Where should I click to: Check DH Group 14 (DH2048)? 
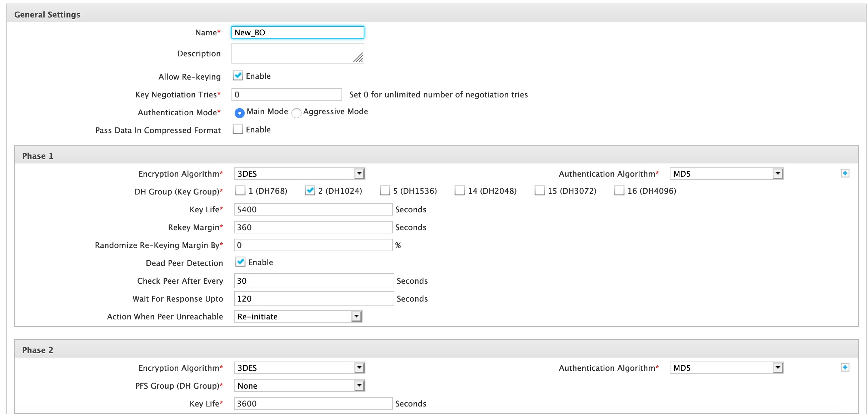click(460, 191)
